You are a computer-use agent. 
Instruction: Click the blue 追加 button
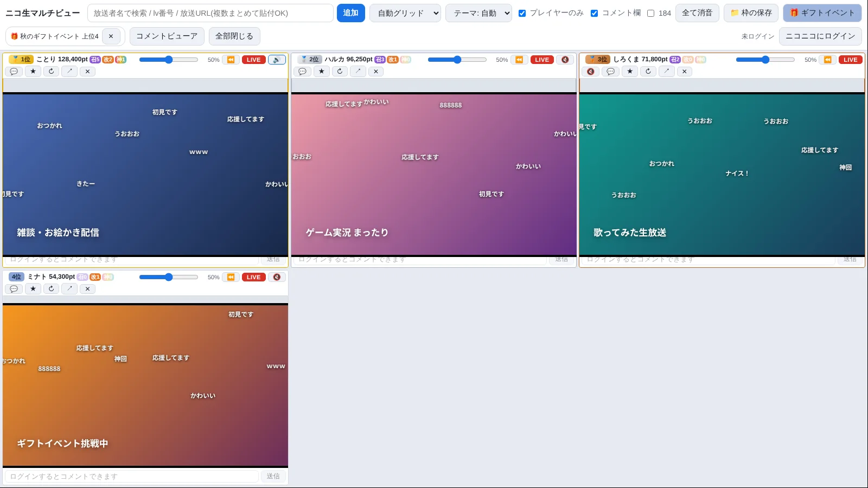pyautogui.click(x=351, y=13)
